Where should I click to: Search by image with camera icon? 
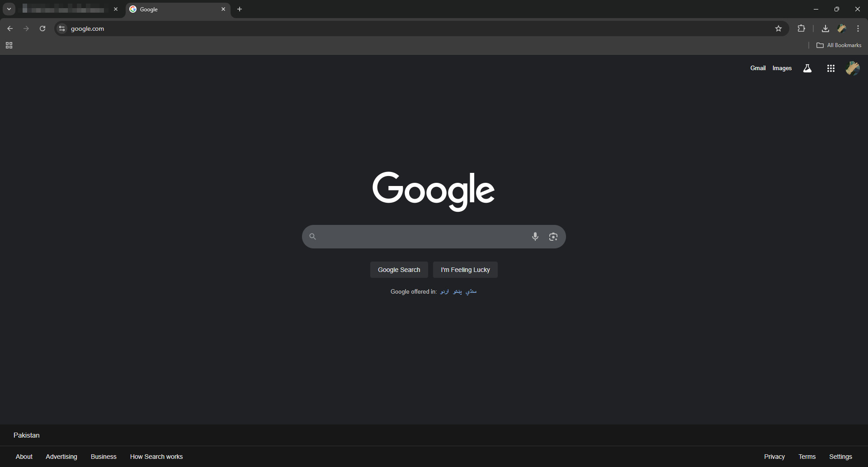(553, 237)
